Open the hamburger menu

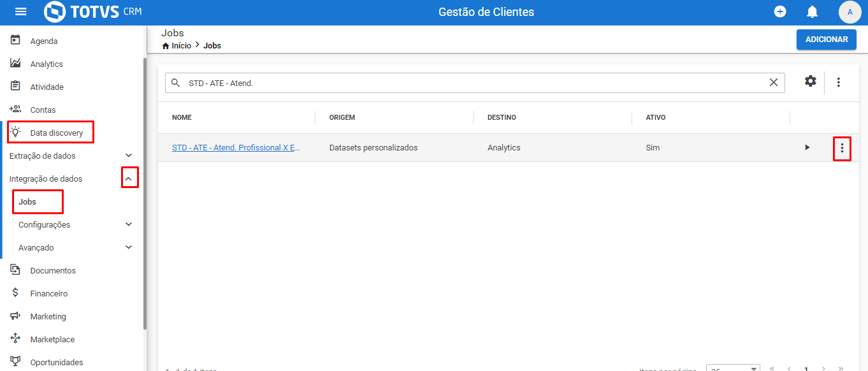pyautogui.click(x=21, y=12)
